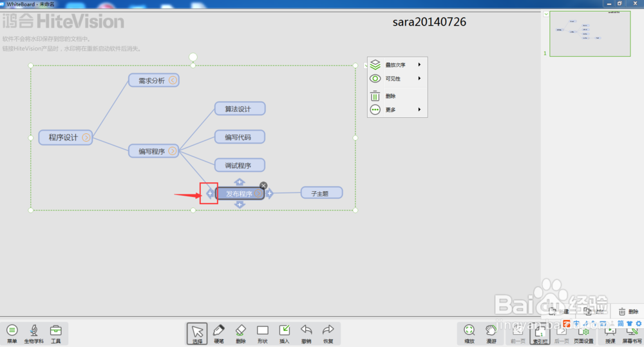
Task: Delete 发布程序 node with X badge
Action: coord(263,185)
